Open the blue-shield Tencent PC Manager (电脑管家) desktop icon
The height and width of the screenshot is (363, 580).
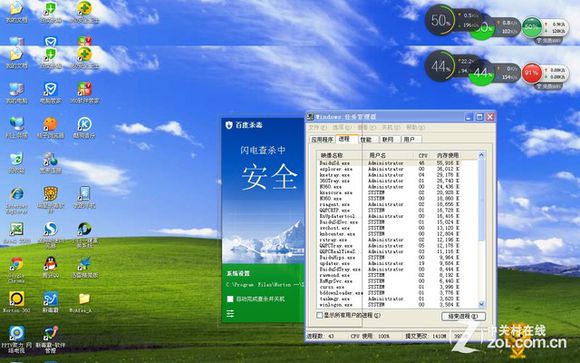[x=50, y=90]
